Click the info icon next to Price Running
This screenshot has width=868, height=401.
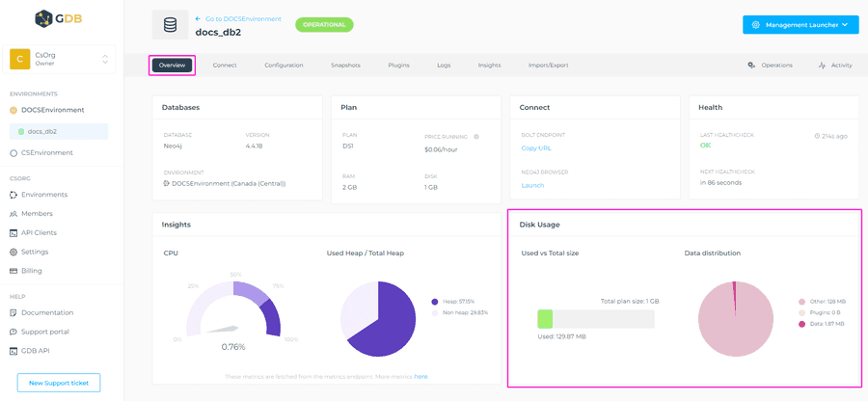coord(476,136)
